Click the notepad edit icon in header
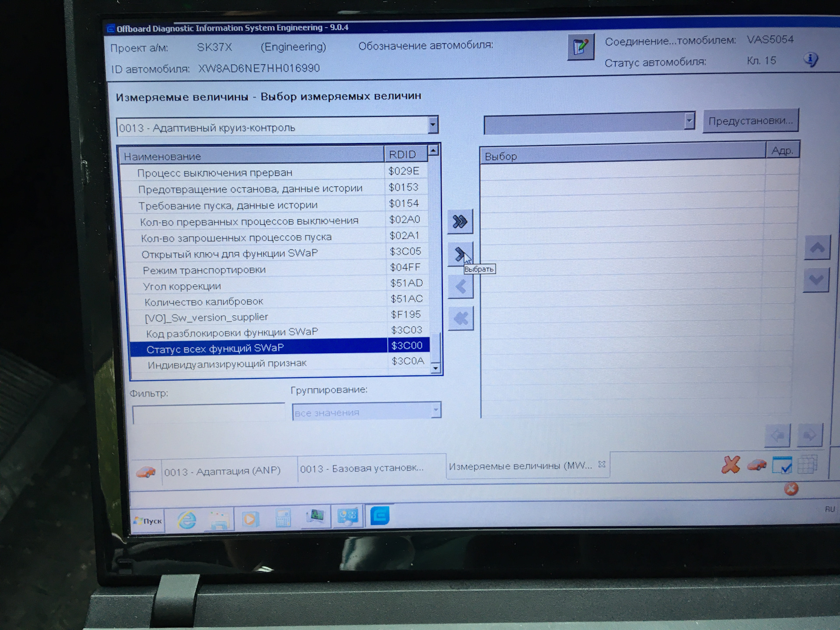Screen dimensions: 840x630 [x=581, y=47]
